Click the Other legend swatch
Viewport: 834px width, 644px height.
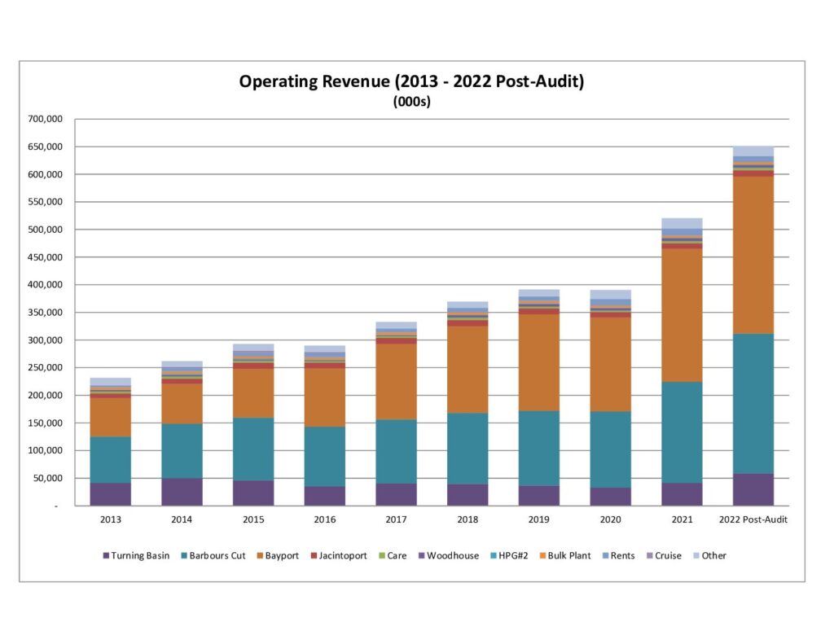(696, 556)
